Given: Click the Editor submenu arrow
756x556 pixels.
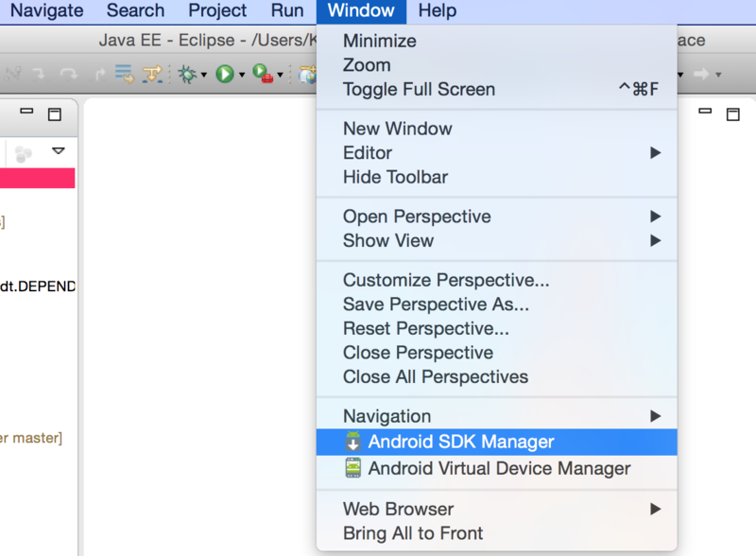Looking at the screenshot, I should (x=655, y=153).
